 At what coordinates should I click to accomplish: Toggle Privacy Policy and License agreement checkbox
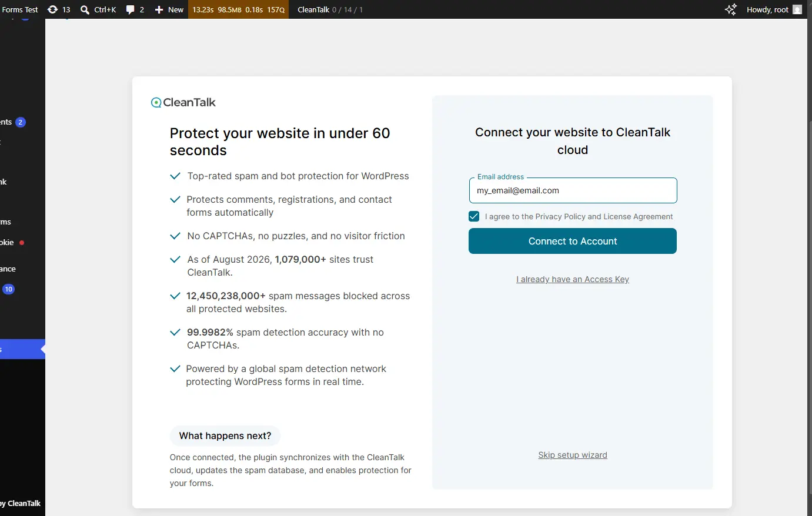[x=474, y=216]
